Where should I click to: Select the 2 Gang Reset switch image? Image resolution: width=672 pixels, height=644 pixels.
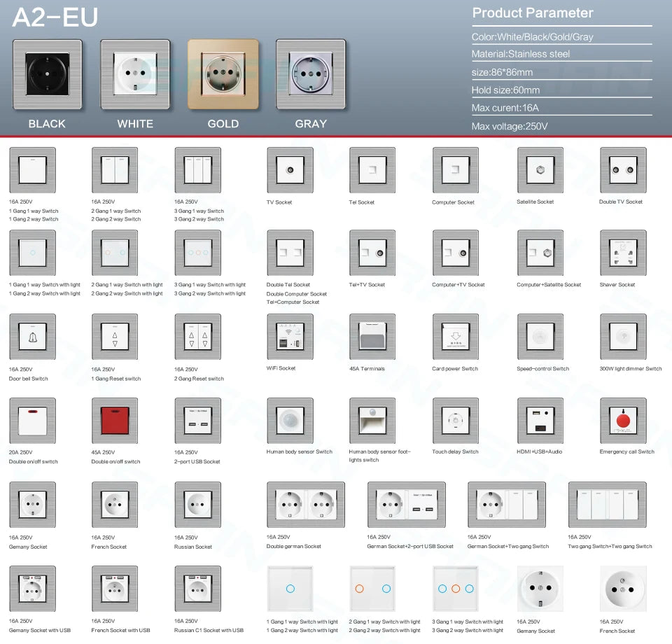tap(197, 337)
